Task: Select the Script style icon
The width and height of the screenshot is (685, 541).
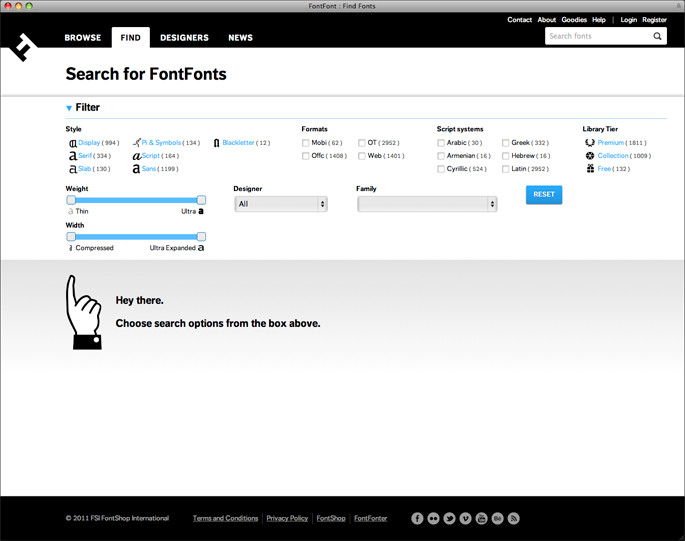Action: [137, 156]
